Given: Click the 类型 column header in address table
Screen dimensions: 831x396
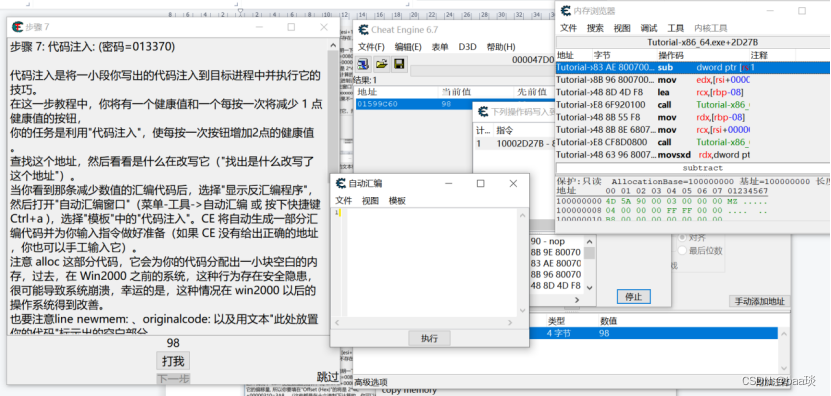Looking at the screenshot, I should [x=556, y=321].
